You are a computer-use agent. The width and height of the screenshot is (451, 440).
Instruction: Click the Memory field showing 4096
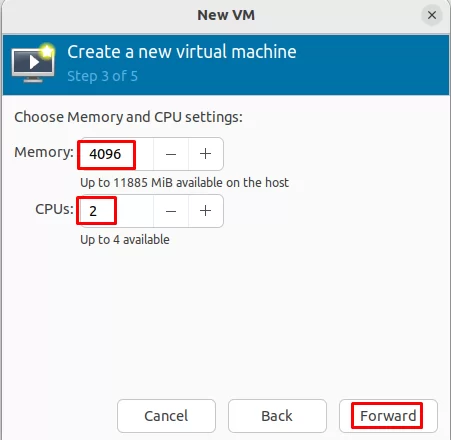117,154
